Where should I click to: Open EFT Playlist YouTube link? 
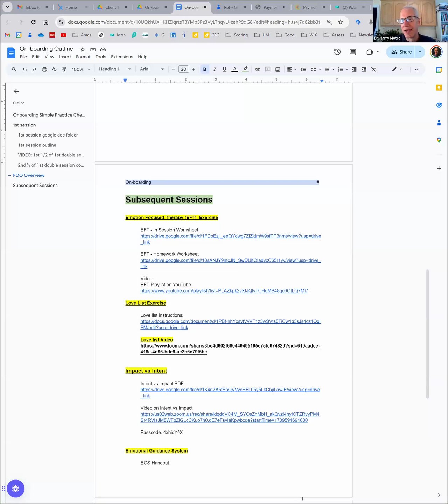pyautogui.click(x=224, y=291)
